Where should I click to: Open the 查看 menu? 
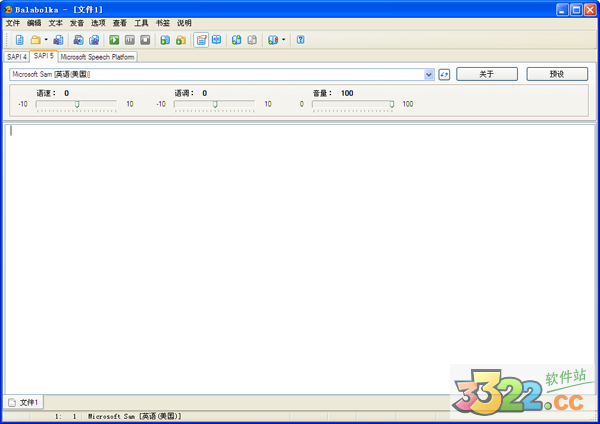click(120, 23)
